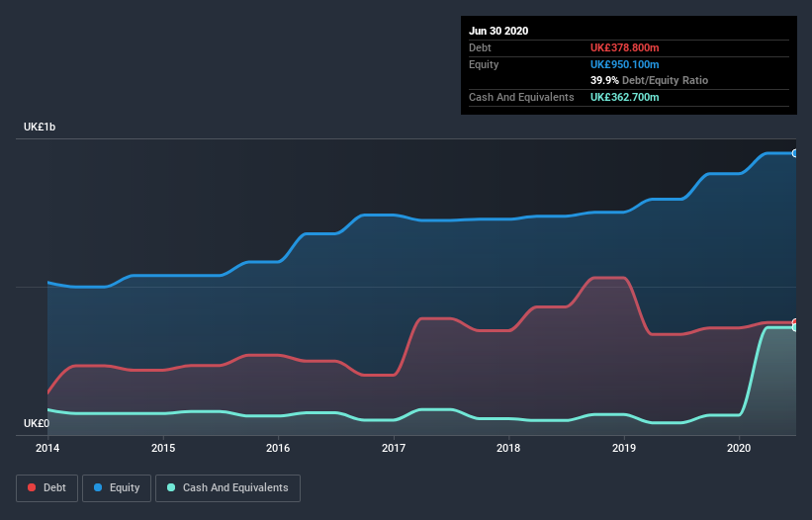
Task: Click the teal Cash endpoint marker
Action: tap(795, 327)
